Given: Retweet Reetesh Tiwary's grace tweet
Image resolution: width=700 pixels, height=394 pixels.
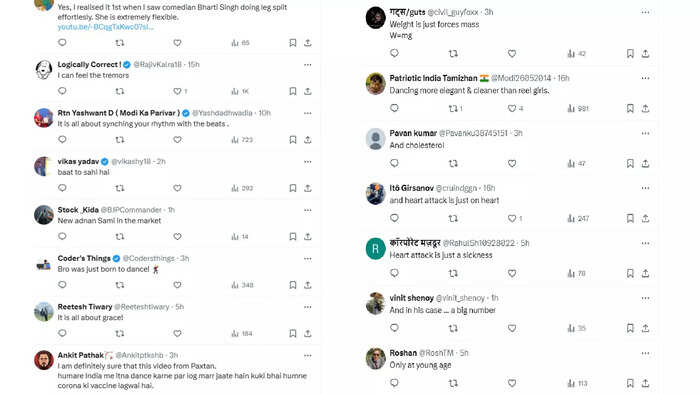Looking at the screenshot, I should point(120,333).
